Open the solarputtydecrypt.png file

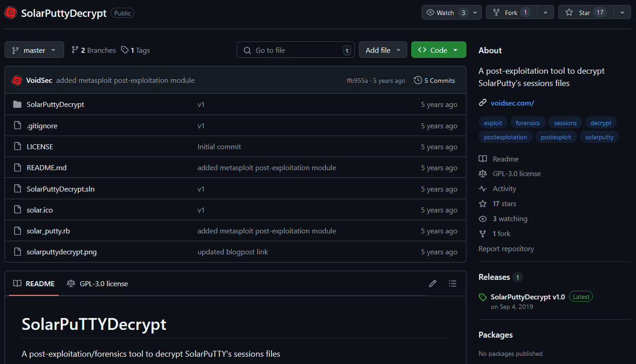point(62,252)
